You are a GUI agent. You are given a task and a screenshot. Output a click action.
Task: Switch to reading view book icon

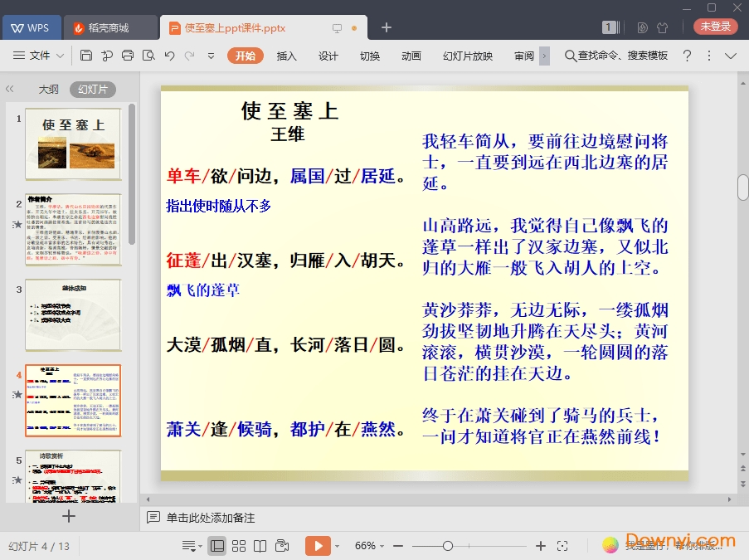coord(260,546)
